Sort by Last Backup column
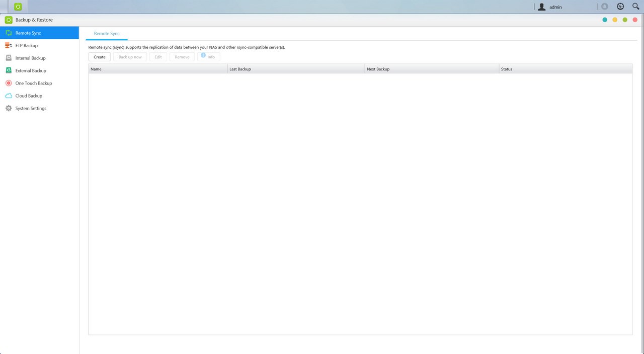The image size is (644, 354). 296,69
